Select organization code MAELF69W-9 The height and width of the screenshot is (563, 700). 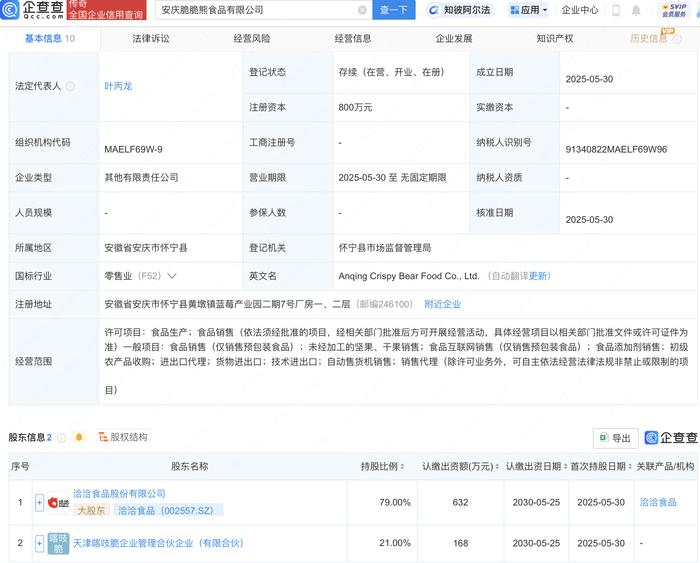pos(133,150)
